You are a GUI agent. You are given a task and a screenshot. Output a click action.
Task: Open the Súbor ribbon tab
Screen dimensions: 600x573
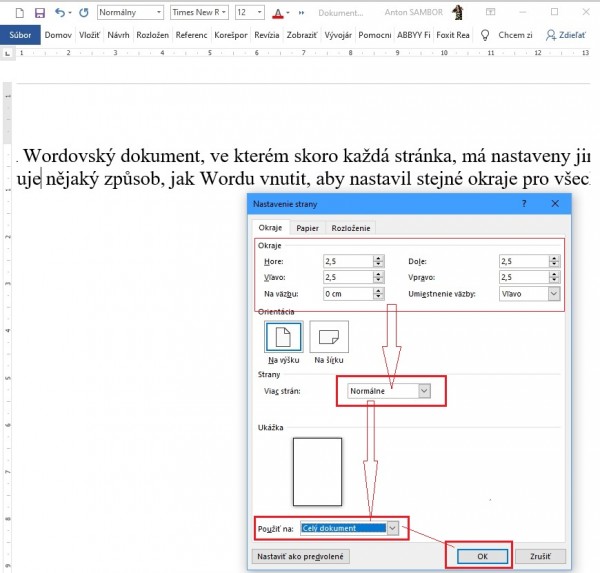tap(20, 35)
